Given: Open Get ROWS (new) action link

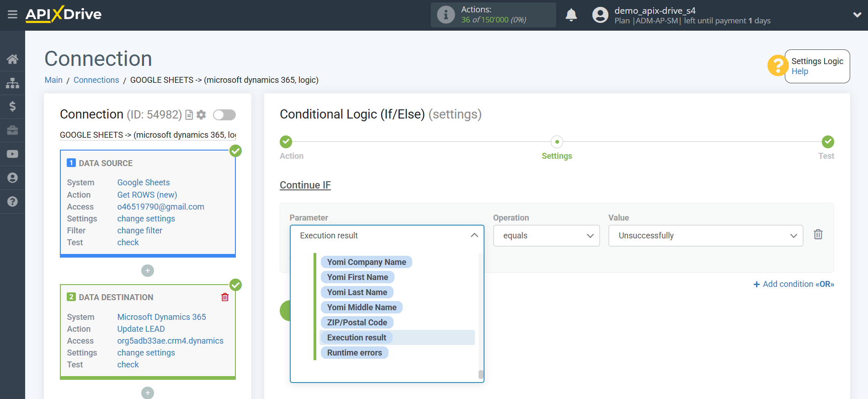Looking at the screenshot, I should pos(147,195).
